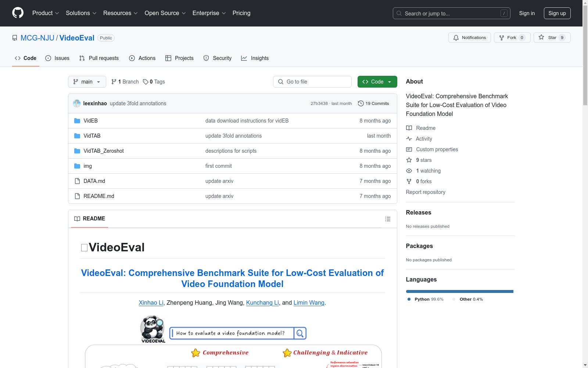This screenshot has width=588, height=368.
Task: Click the Sign up button
Action: pyautogui.click(x=557, y=13)
